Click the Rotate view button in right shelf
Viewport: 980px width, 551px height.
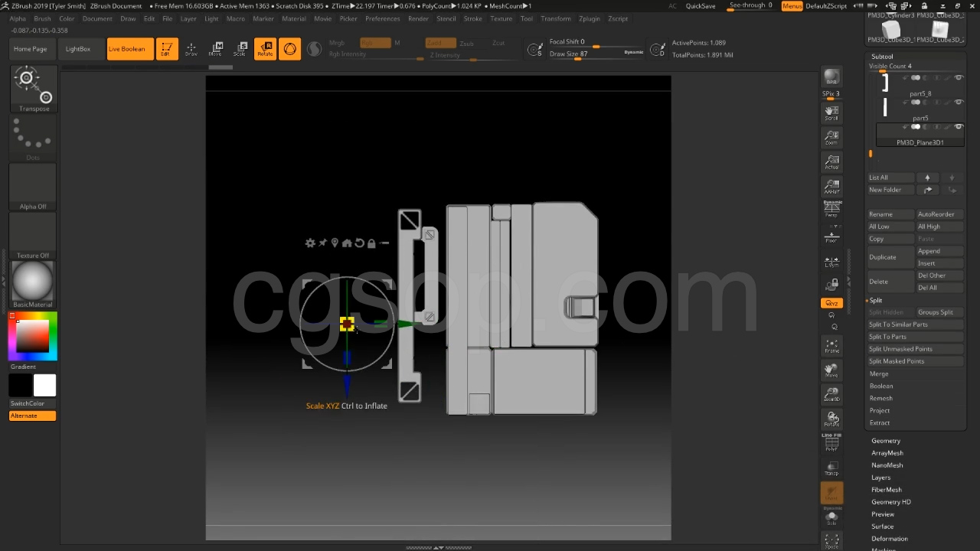831,419
